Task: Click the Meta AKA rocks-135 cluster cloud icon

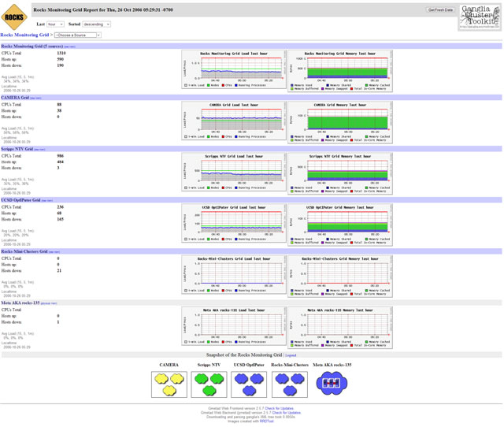Action: (332, 383)
